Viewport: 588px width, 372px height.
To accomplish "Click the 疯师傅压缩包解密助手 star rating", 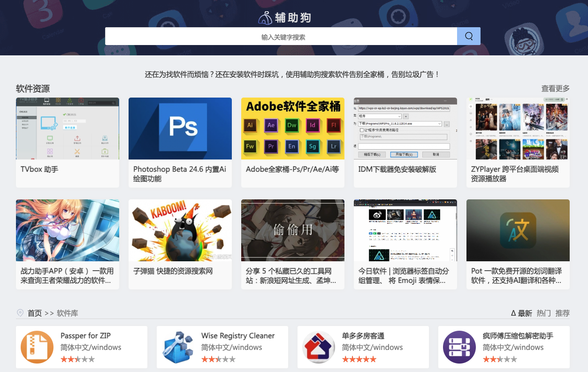I will click(x=500, y=359).
